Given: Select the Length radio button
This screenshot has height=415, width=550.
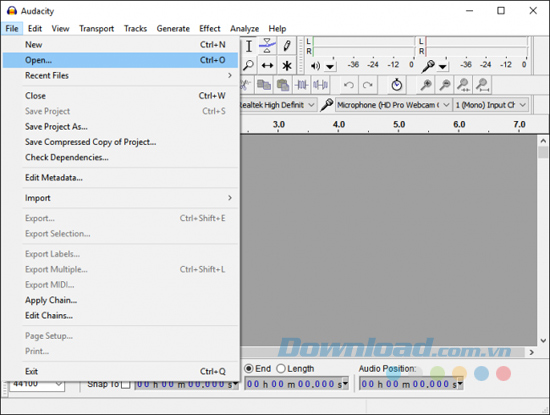Looking at the screenshot, I should [x=281, y=368].
